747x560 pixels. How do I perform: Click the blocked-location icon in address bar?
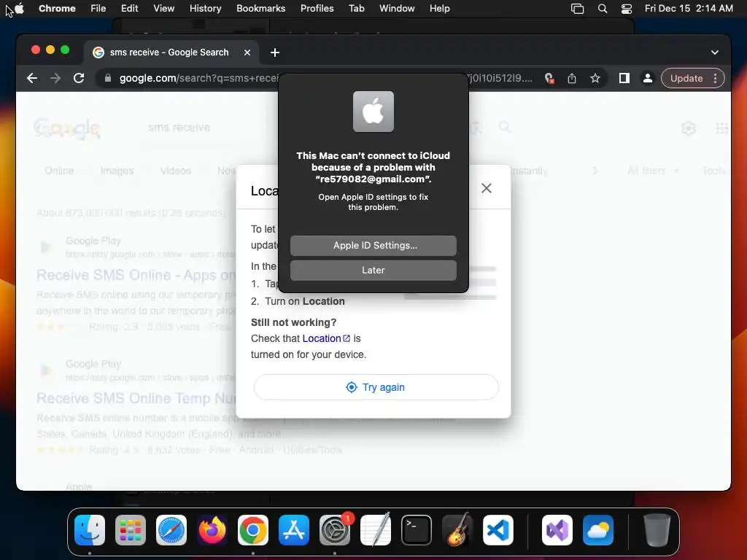pyautogui.click(x=549, y=79)
